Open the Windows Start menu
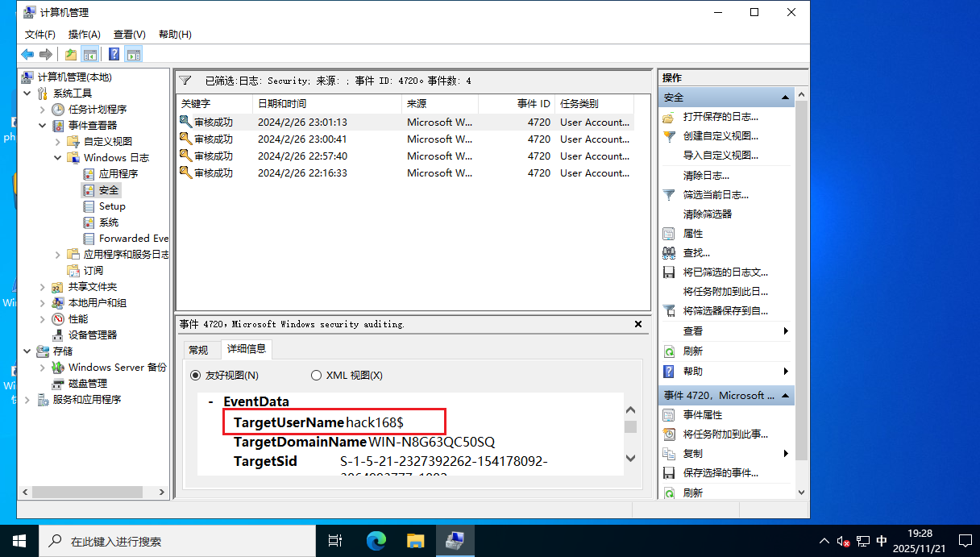980x557 pixels. (19, 541)
